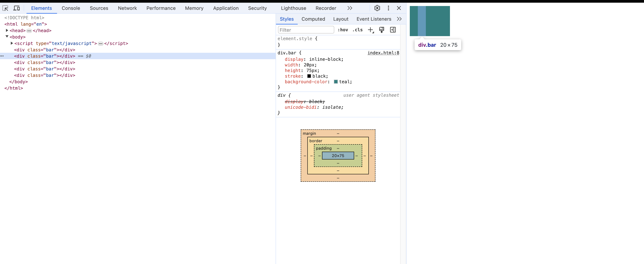Open DevTools settings gear
644x264 pixels.
point(377,8)
